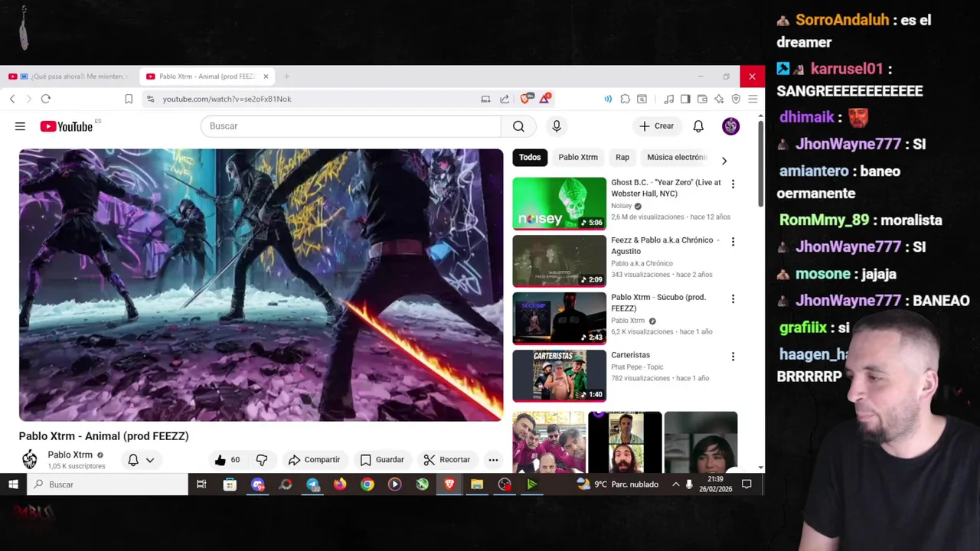Expand notification options chevron beside channel bell
The height and width of the screenshot is (551, 980).
(150, 460)
